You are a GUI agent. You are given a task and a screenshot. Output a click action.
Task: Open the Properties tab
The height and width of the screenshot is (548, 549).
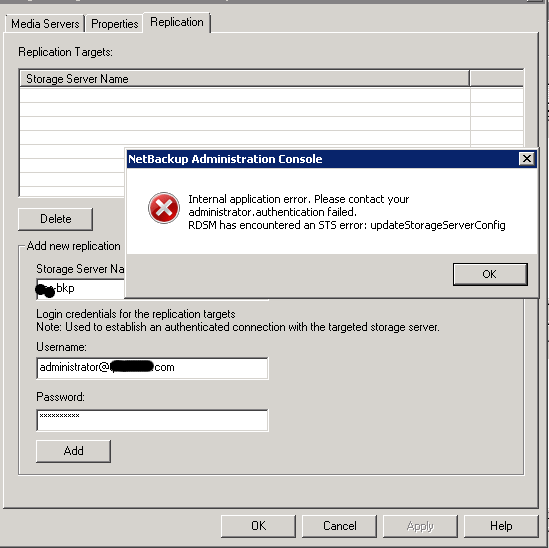point(114,24)
